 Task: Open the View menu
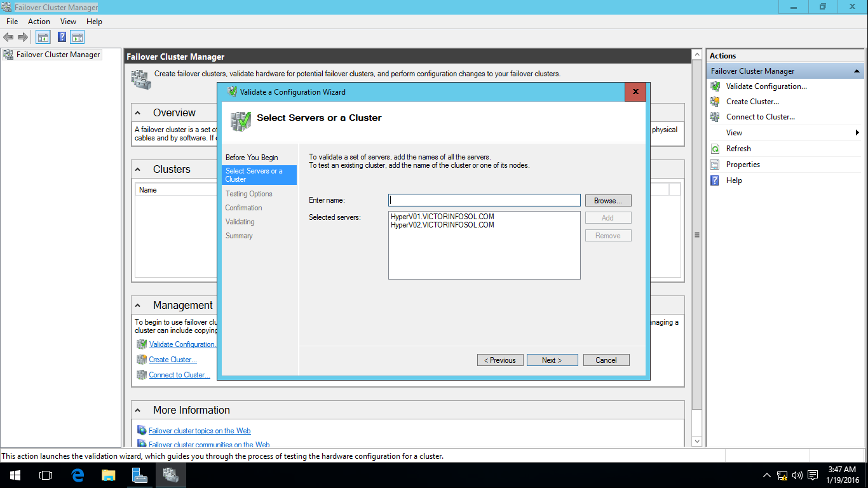pos(68,22)
